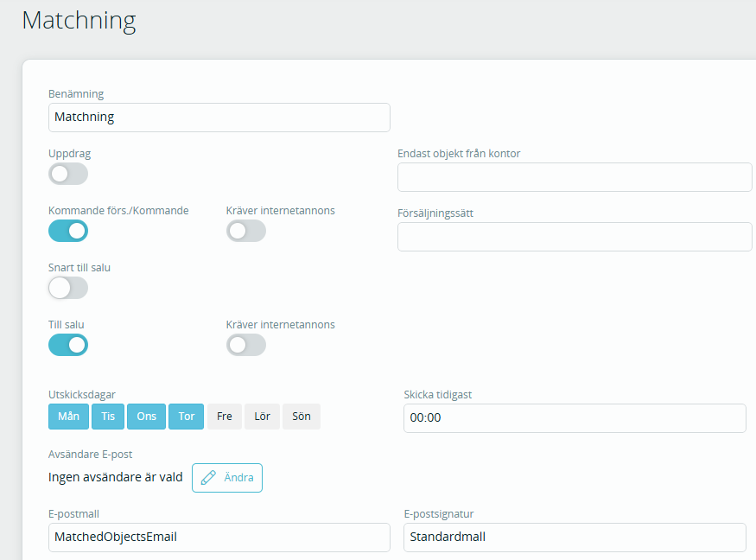
Task: Enable the Uppdrag toggle
Action: point(68,174)
